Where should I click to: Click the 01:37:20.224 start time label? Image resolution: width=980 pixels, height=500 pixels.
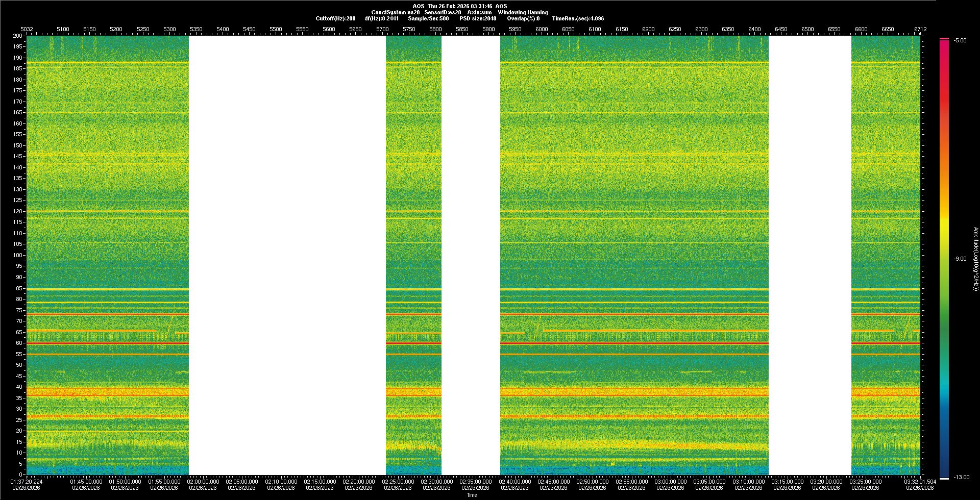tap(27, 481)
